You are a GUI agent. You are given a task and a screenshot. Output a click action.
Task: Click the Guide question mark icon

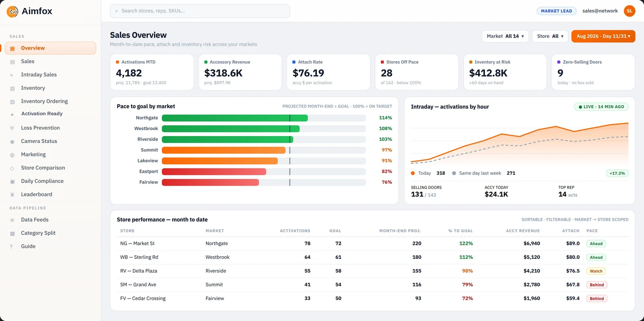tap(11, 246)
